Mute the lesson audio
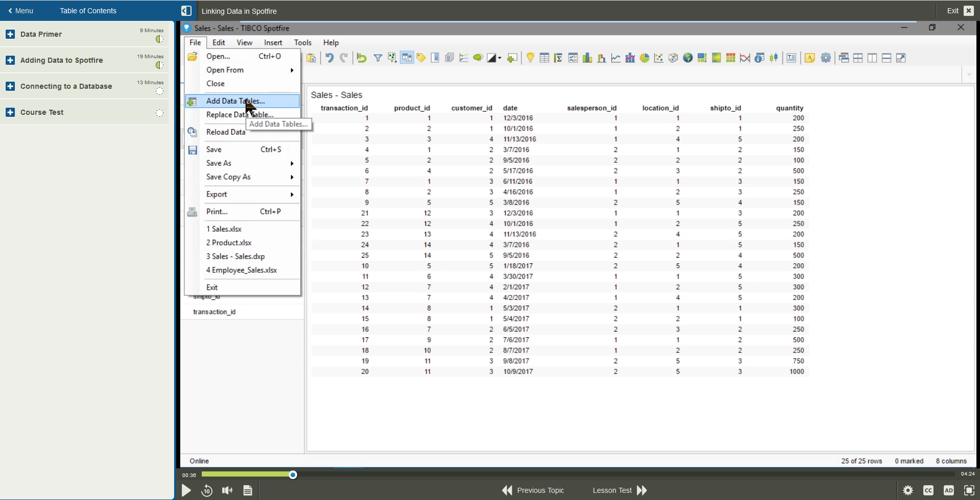 point(227,490)
